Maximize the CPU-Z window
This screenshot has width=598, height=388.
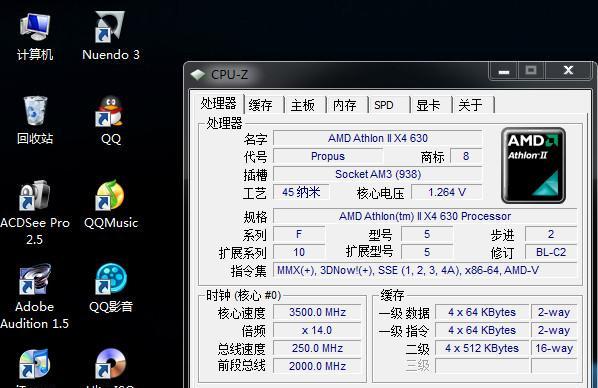coord(531,71)
